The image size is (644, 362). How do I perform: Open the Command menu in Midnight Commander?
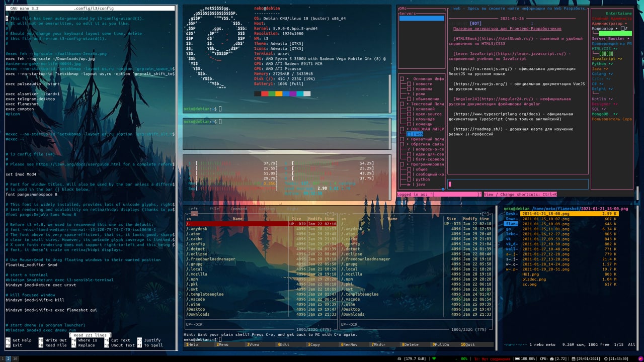239,209
